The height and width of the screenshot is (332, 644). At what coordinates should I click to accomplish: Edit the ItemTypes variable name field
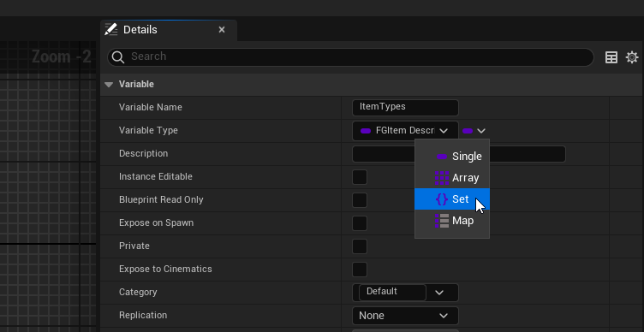[405, 107]
